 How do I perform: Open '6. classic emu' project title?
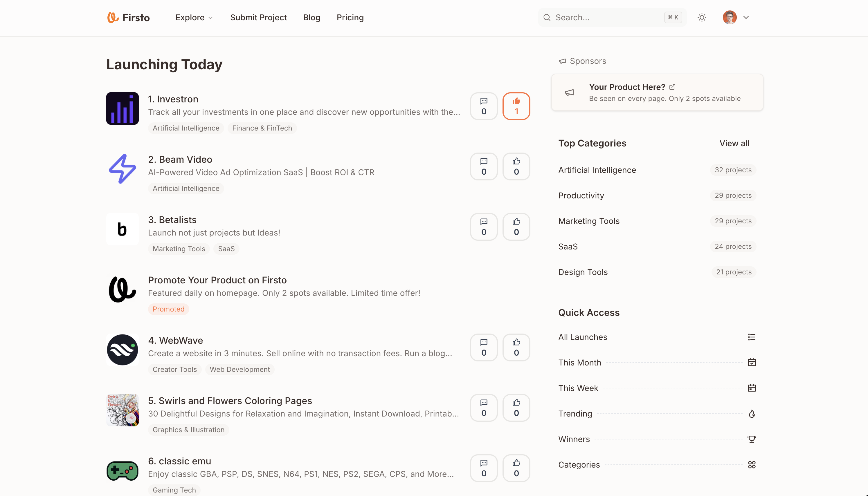pyautogui.click(x=180, y=461)
